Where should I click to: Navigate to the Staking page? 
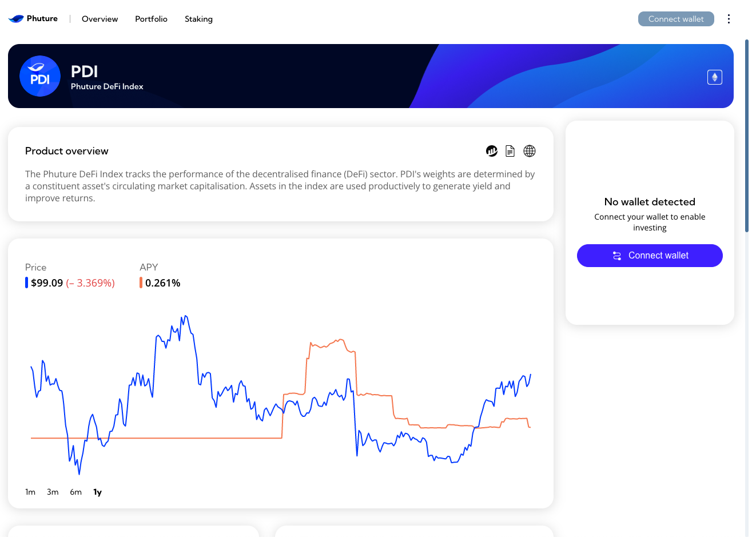point(198,19)
